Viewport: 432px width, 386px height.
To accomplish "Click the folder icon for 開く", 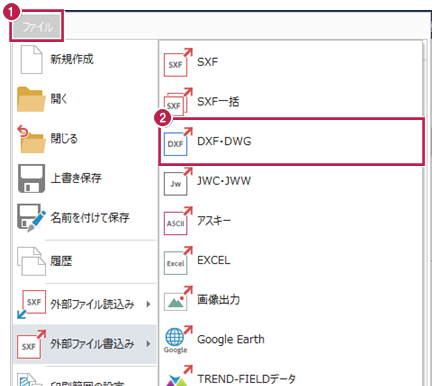I will point(31,99).
